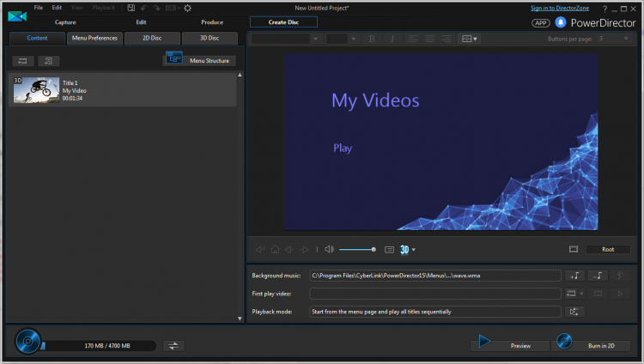
Task: Toggle the 3D preview mode button
Action: 404,250
